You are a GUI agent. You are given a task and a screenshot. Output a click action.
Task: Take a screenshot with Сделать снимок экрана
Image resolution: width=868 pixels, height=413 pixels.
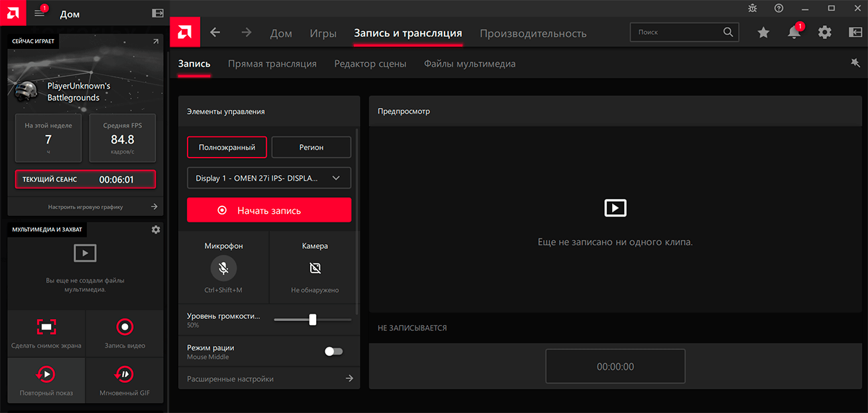(46, 326)
